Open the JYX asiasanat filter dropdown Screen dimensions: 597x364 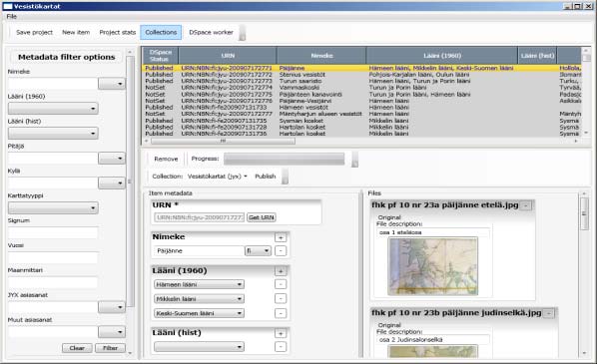tap(112, 307)
